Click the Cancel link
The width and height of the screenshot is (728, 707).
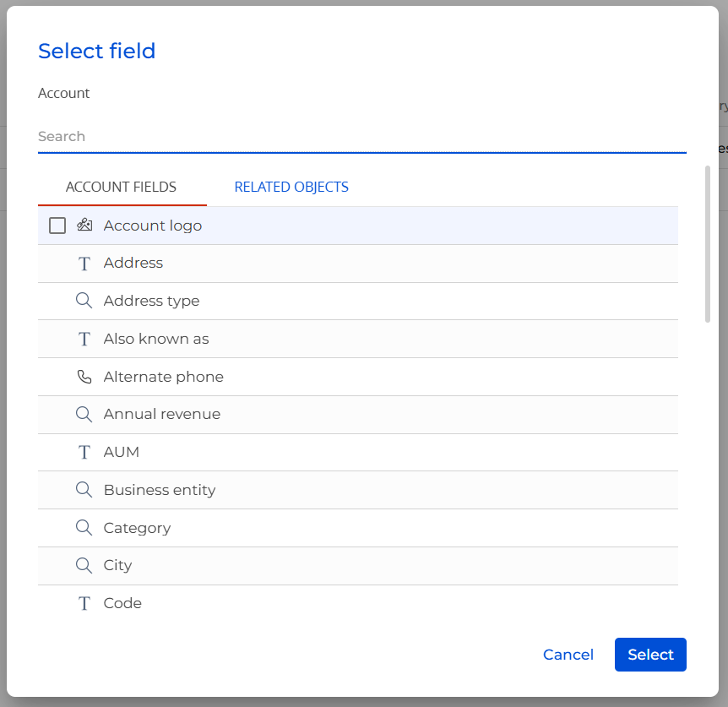[x=568, y=655]
